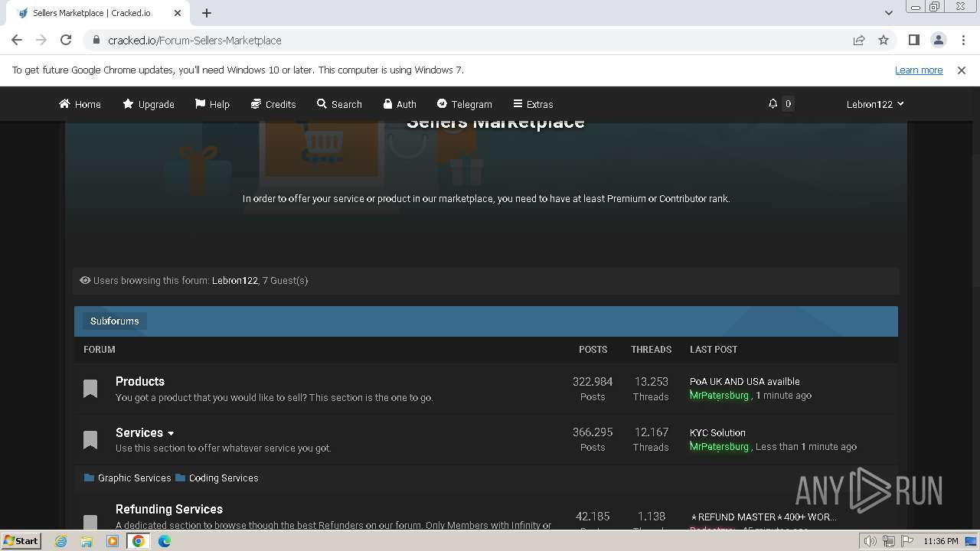The height and width of the screenshot is (551, 980).
Task: Open the REFUND MASTER last post link
Action: pos(763,517)
